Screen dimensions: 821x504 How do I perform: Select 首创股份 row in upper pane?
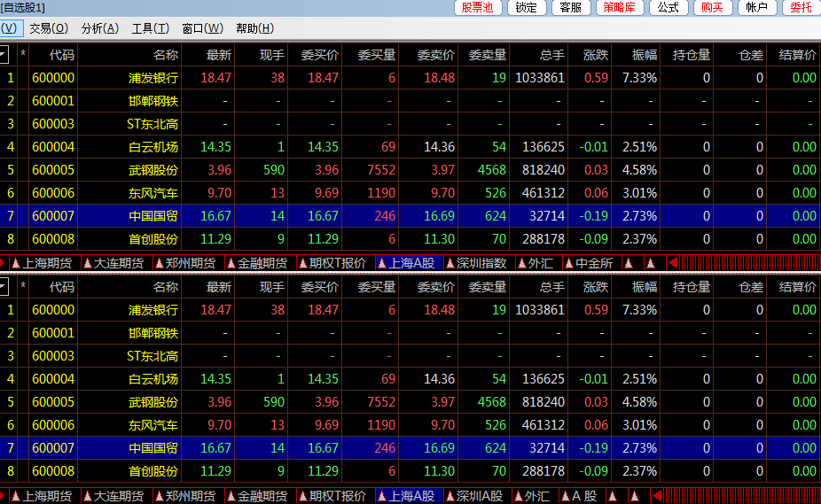coord(410,239)
